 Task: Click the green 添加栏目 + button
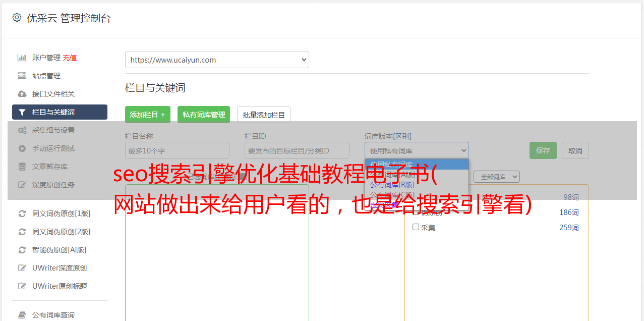tap(148, 115)
